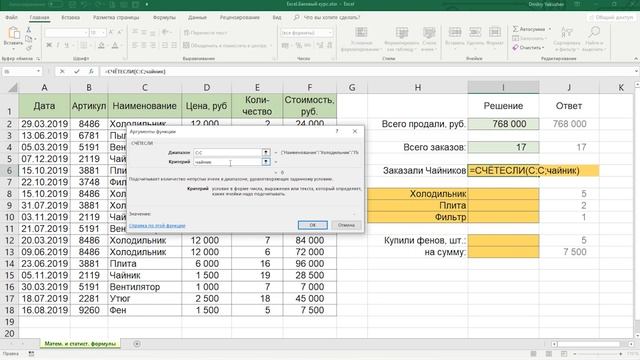Viewport: 640px width, 360px height.
Task: Switch to the Вид tab
Action: [x=277, y=18]
